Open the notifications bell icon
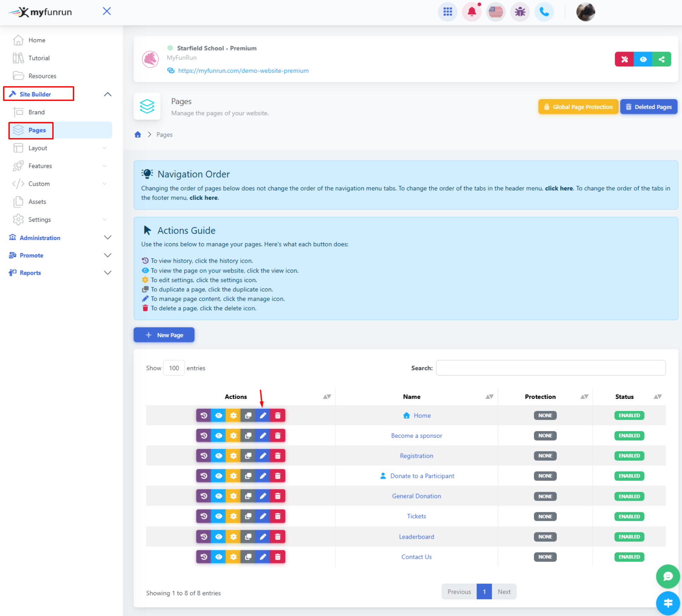This screenshot has width=682, height=616. click(472, 12)
